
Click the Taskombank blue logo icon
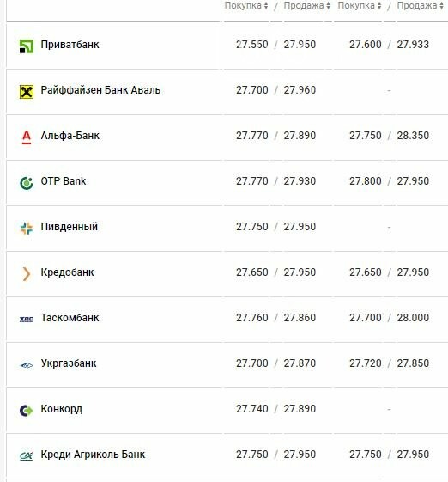coord(27,319)
